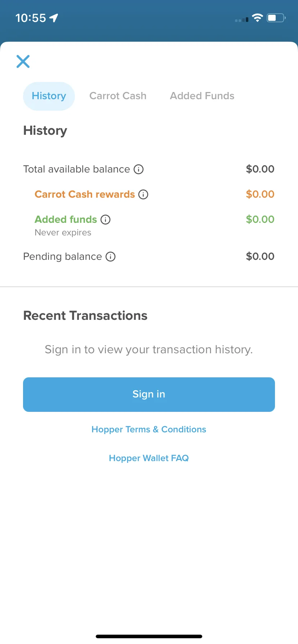Switch to the Added Funds tab

click(x=202, y=96)
